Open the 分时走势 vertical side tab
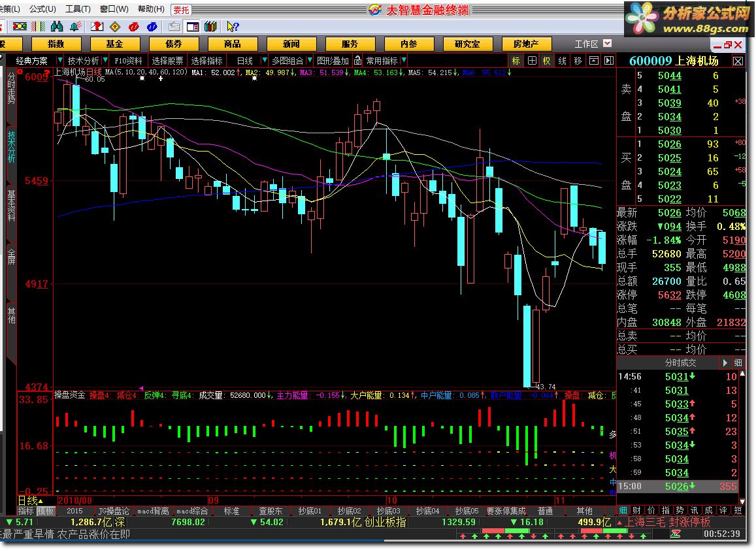This screenshot has width=756, height=550. [11, 88]
